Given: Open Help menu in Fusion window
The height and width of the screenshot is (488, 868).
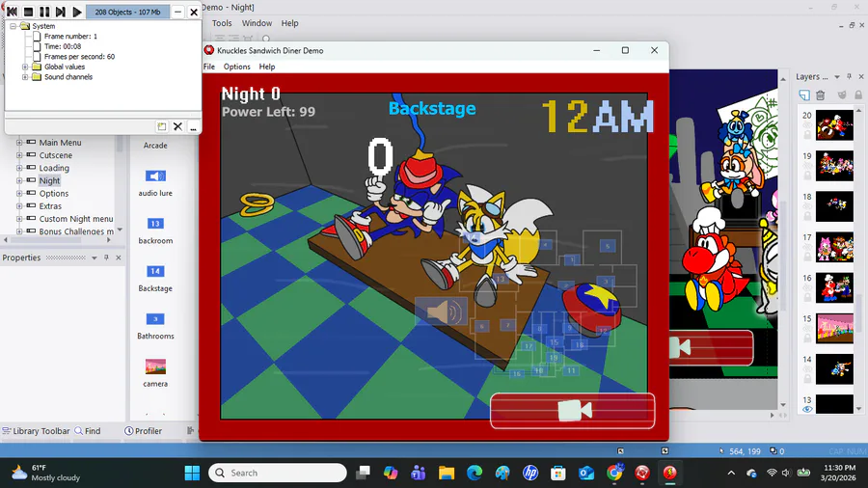Looking at the screenshot, I should [x=289, y=23].
